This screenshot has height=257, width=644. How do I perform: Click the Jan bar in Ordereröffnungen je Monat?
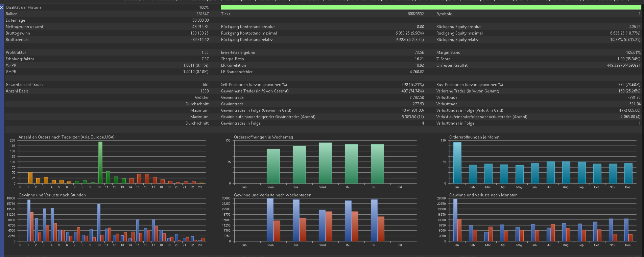(x=457, y=163)
